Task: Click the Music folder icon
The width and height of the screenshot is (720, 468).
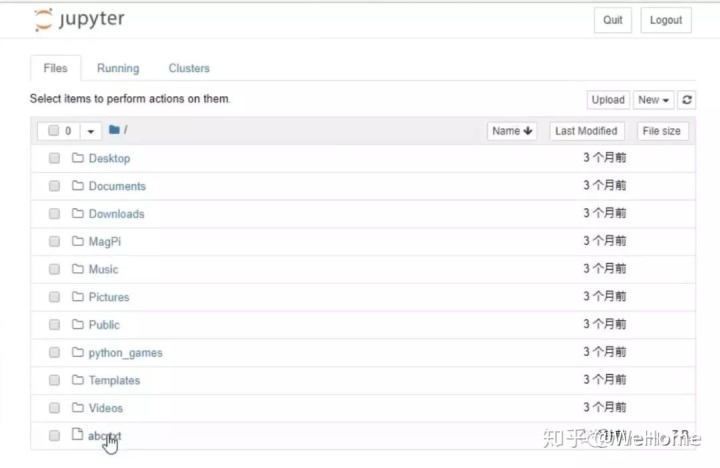Action: click(78, 269)
